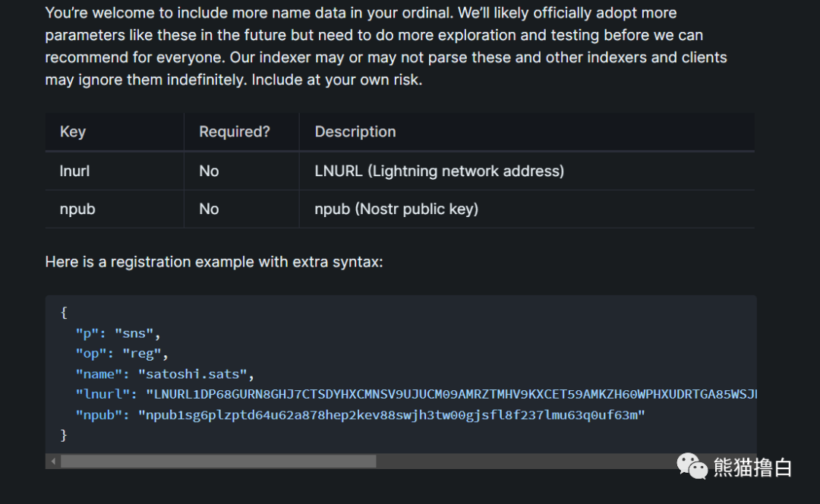
Task: Click the "No" value in the lnurl row
Action: (209, 172)
